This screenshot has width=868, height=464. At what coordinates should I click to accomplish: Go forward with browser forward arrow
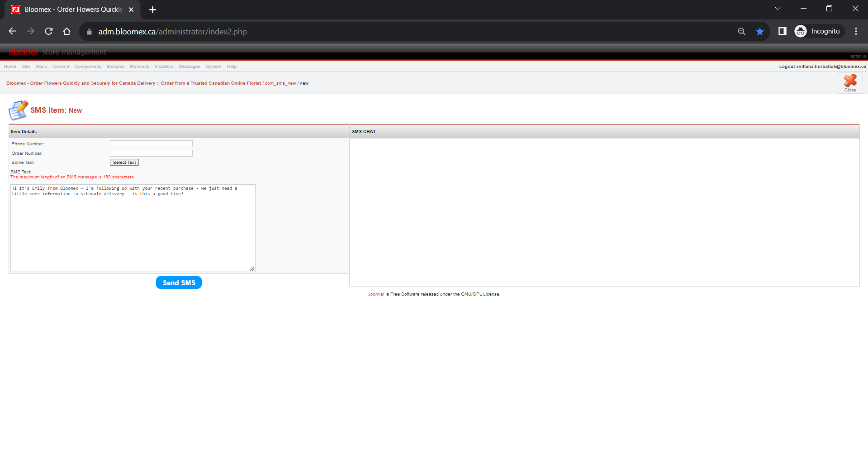[x=30, y=31]
